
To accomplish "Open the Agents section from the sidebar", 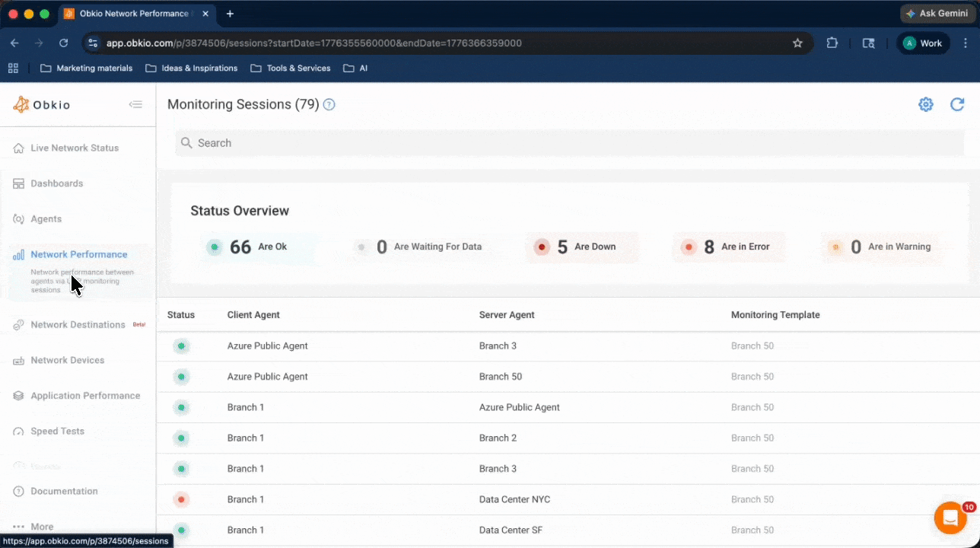I will (47, 218).
